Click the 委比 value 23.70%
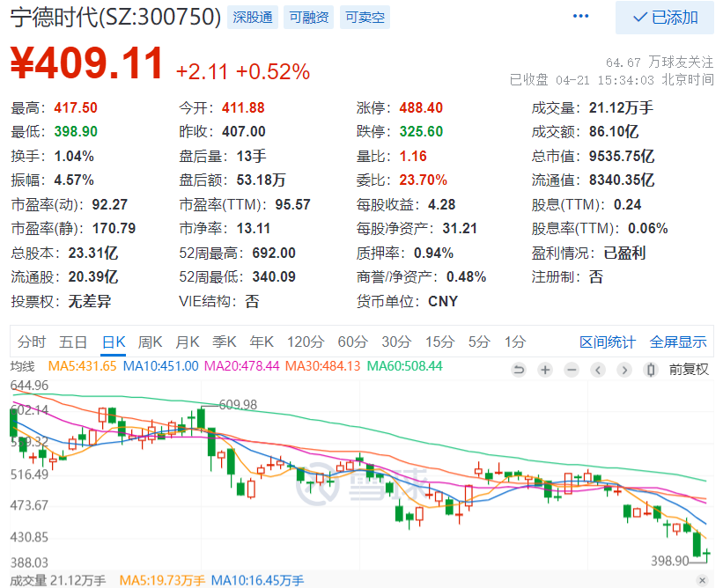Viewport: 723px width, 588px height. click(x=424, y=180)
